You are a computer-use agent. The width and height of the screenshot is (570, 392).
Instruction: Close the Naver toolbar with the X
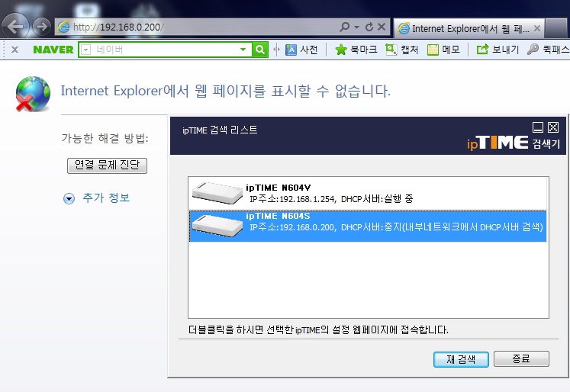(14, 50)
